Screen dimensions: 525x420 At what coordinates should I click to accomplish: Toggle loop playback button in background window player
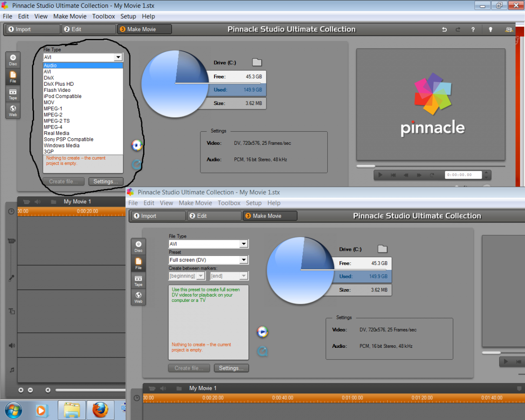(x=432, y=175)
